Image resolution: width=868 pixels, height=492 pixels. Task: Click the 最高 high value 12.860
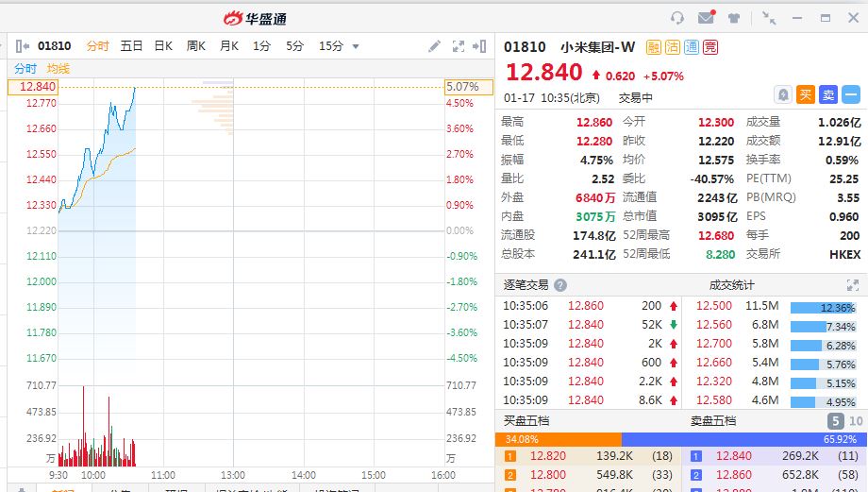click(x=594, y=123)
